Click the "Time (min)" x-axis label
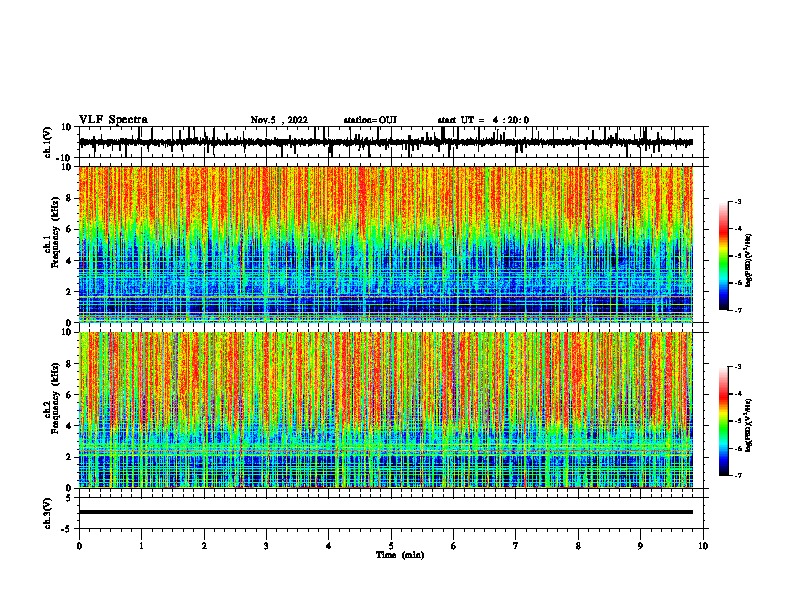This screenshot has width=792, height=612. point(400,555)
